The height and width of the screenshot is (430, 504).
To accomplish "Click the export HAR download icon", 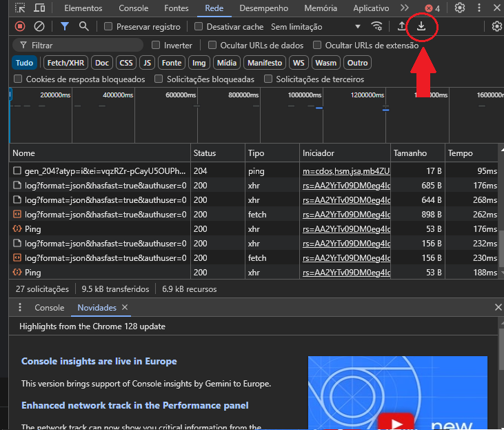I will (x=421, y=26).
